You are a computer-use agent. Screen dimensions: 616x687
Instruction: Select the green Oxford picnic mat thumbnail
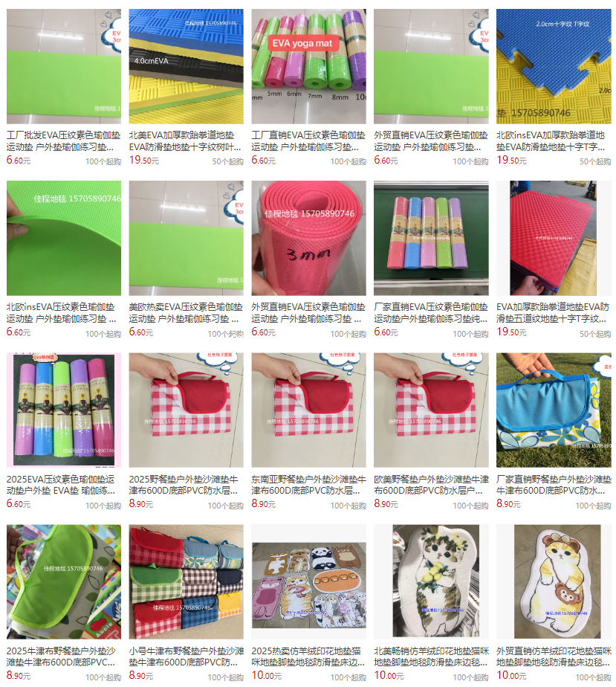click(63, 581)
